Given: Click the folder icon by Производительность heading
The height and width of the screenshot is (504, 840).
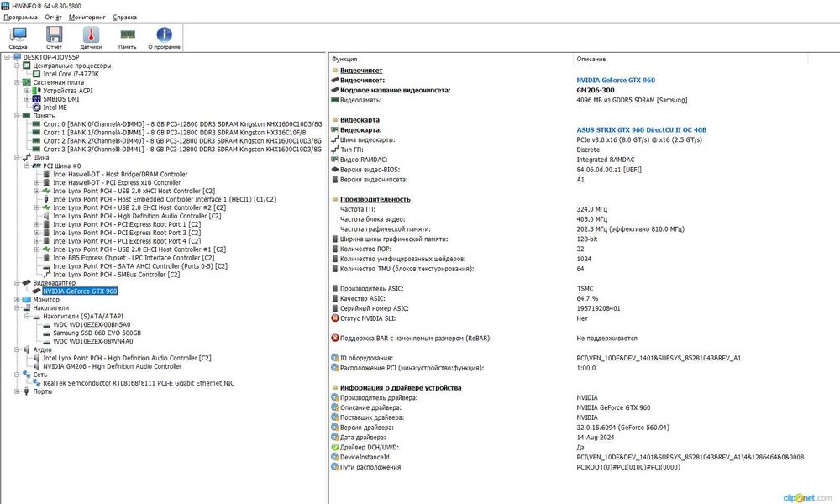Looking at the screenshot, I should pyautogui.click(x=335, y=199).
